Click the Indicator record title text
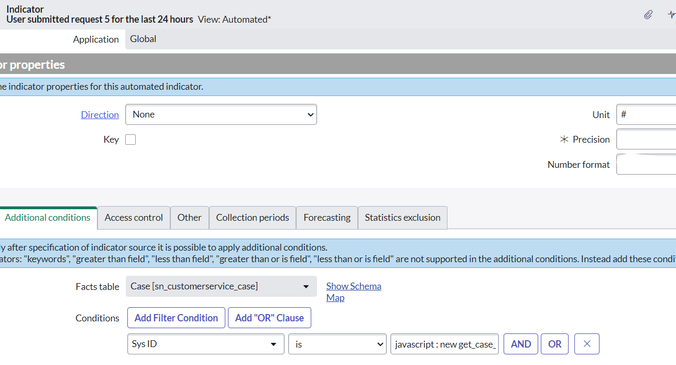This screenshot has width=676, height=365. pos(100,19)
